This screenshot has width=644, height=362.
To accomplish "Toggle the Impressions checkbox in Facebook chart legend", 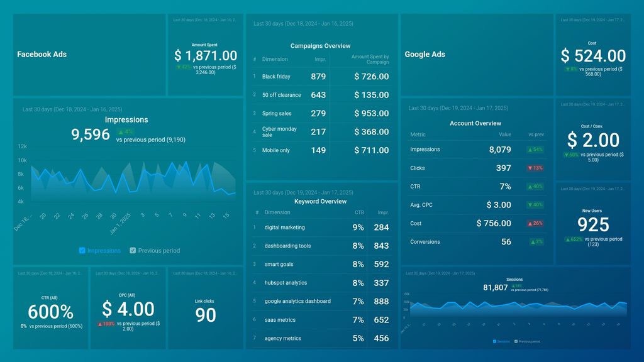I will [x=82, y=250].
